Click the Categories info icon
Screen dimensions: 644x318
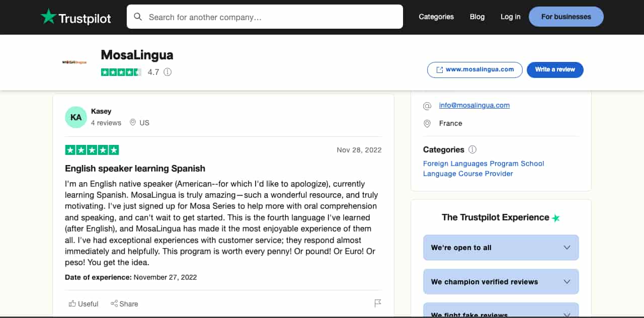click(472, 149)
